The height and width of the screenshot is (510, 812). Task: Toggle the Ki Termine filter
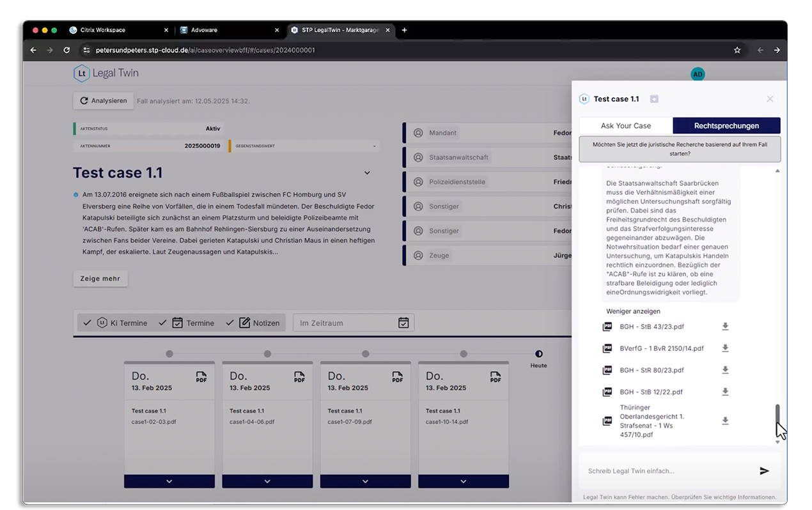115,323
